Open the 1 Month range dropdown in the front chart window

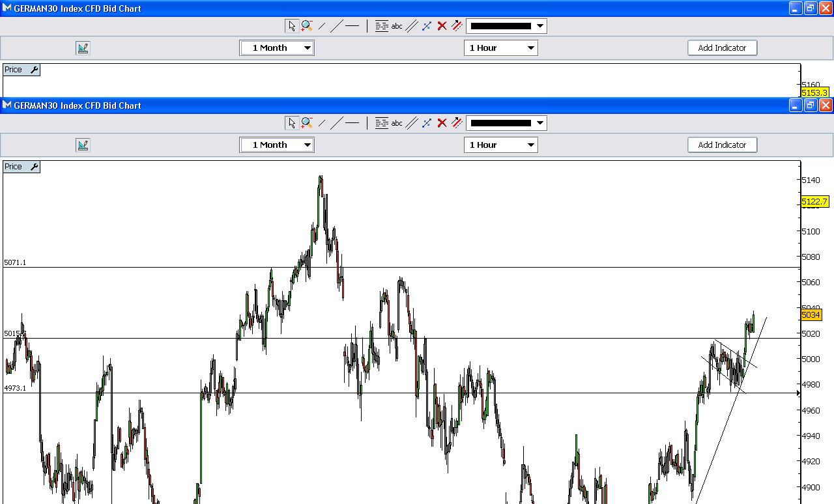click(x=277, y=145)
